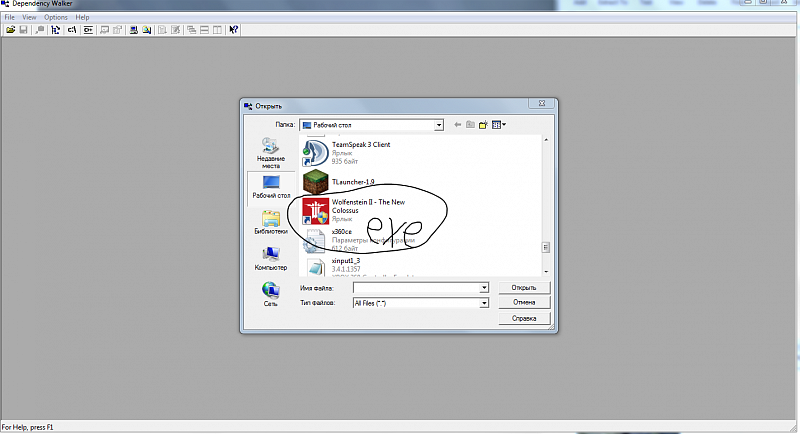Expand the Имя файла dropdown arrow
This screenshot has height=434, width=800.
[484, 288]
